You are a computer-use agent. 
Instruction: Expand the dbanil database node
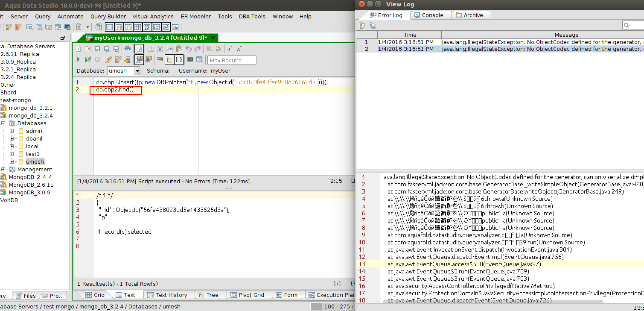click(12, 138)
